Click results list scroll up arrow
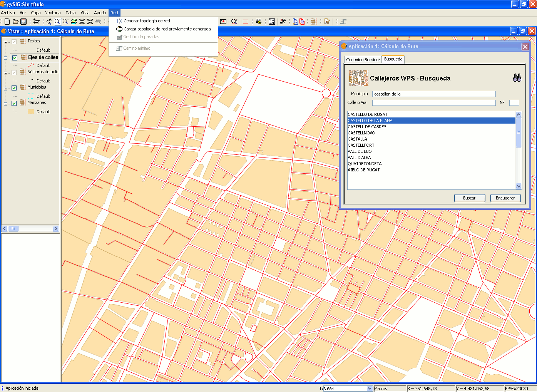 coord(519,114)
